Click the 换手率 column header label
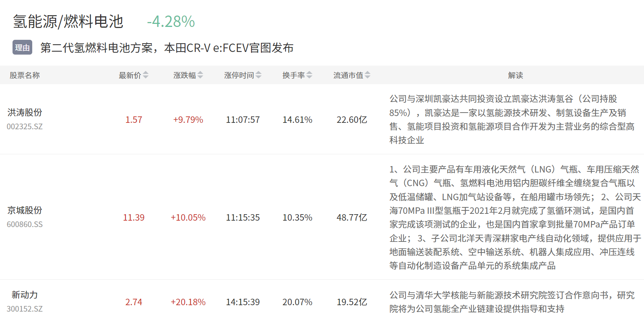 coord(294,75)
